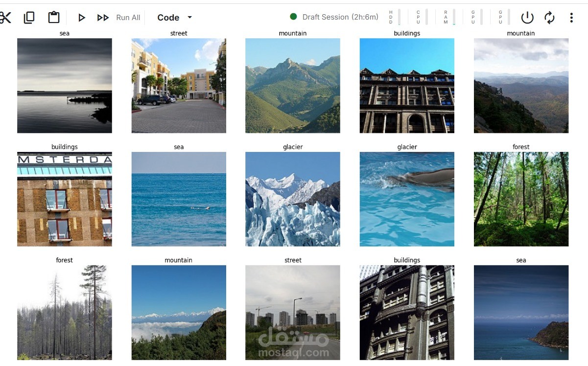588x366 pixels.
Task: Power off the active session
Action: pos(527,17)
